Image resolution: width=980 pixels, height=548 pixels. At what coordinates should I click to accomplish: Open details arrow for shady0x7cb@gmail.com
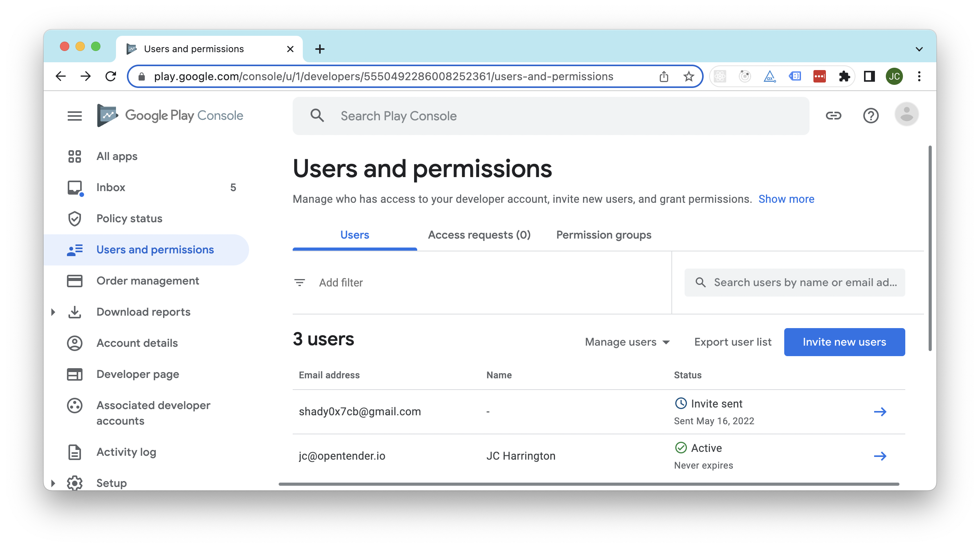pyautogui.click(x=880, y=412)
